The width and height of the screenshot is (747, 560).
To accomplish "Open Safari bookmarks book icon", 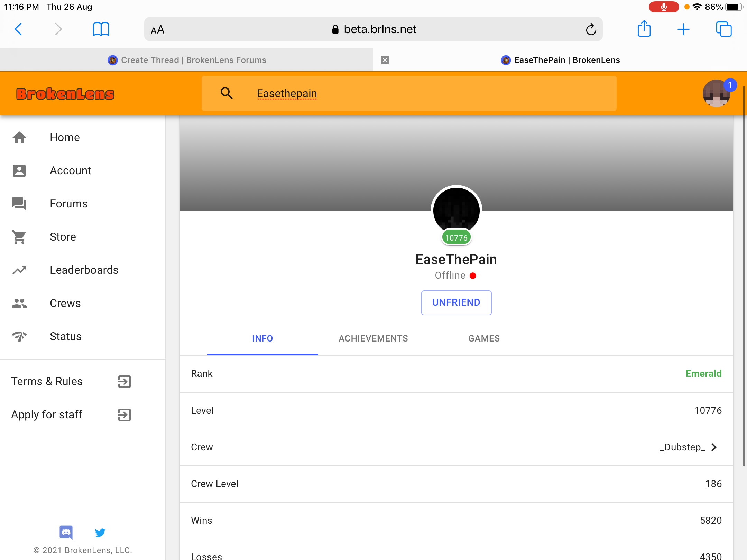I will [101, 29].
